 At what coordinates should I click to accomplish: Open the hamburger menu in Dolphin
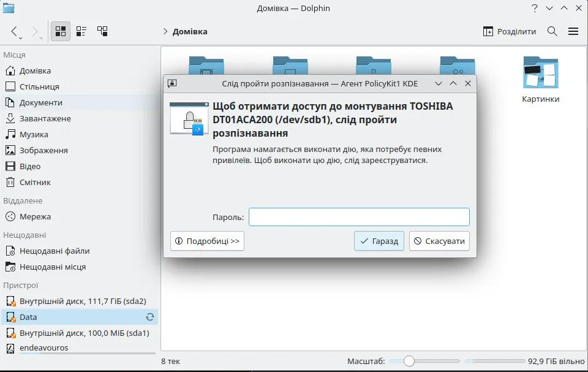[x=573, y=31]
